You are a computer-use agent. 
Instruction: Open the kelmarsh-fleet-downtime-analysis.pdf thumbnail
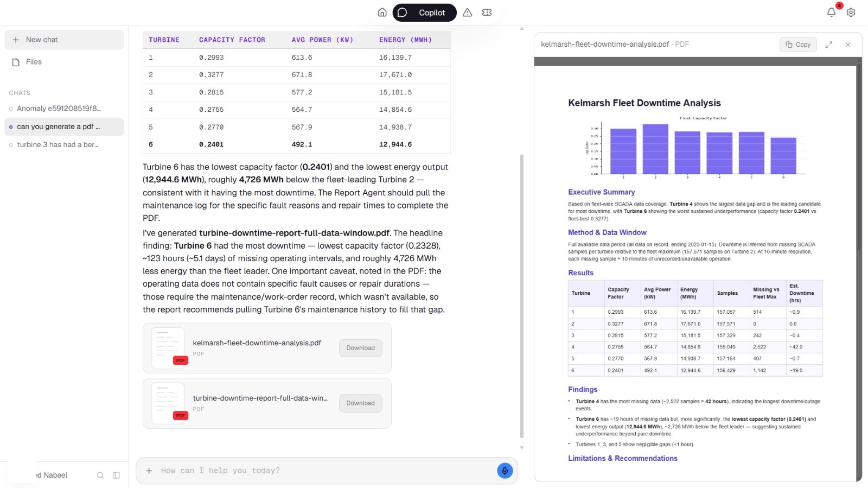[x=169, y=348]
